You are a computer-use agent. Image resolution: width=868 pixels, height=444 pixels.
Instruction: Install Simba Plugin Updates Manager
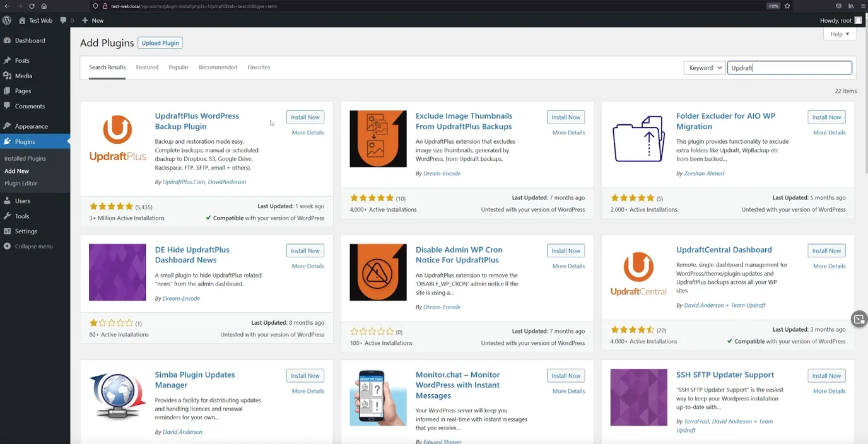point(305,375)
